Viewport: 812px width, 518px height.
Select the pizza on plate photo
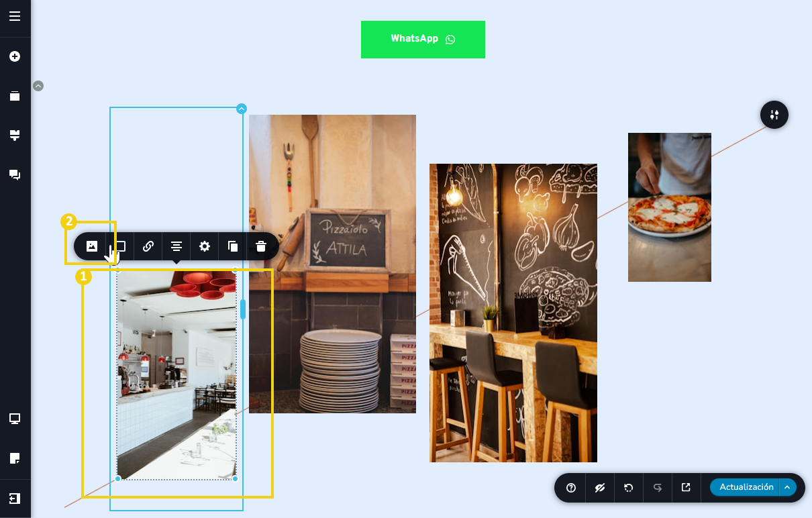[x=670, y=207]
